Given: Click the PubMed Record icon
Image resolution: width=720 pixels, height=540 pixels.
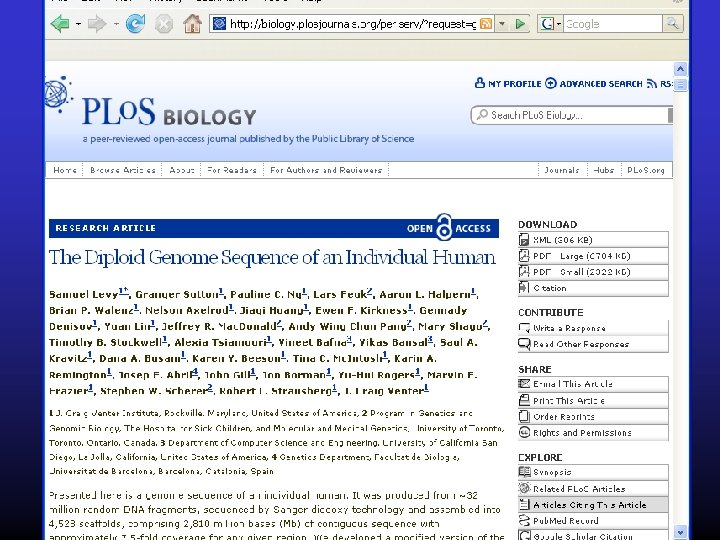Looking at the screenshot, I should pyautogui.click(x=524, y=520).
